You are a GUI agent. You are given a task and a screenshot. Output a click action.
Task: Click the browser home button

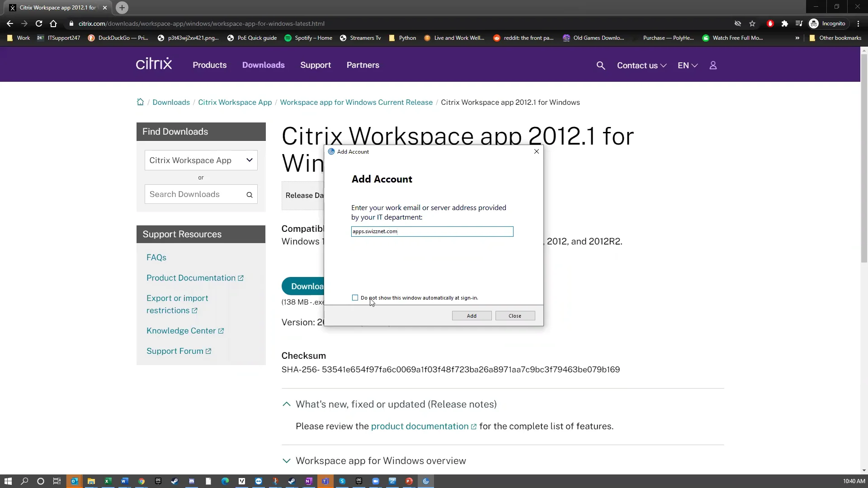pyautogui.click(x=53, y=23)
